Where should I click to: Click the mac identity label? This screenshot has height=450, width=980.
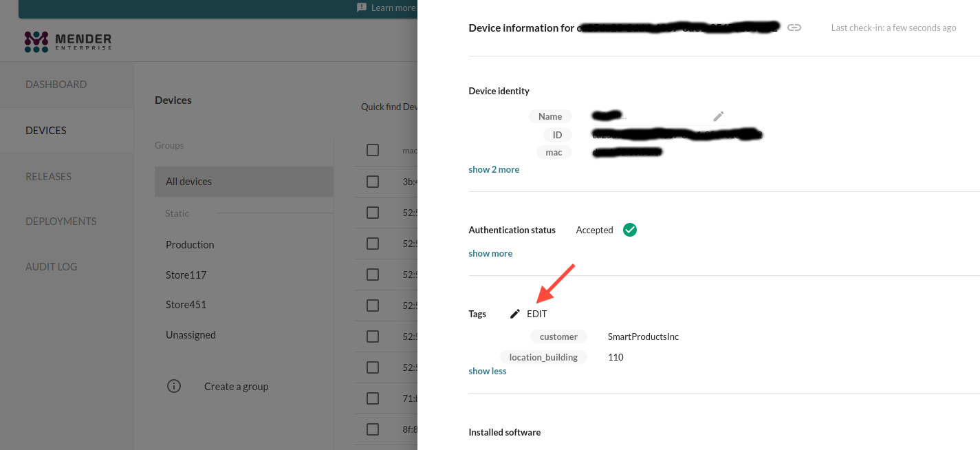tap(554, 153)
